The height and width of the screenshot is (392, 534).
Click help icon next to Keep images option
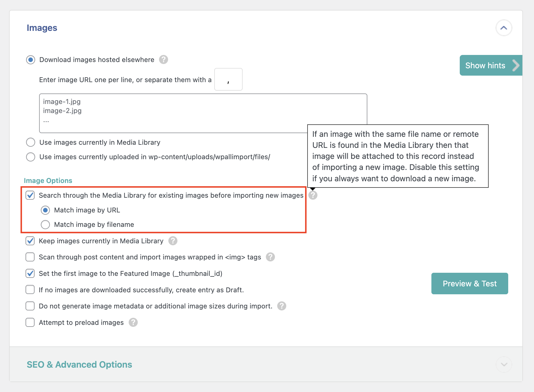pyautogui.click(x=173, y=241)
